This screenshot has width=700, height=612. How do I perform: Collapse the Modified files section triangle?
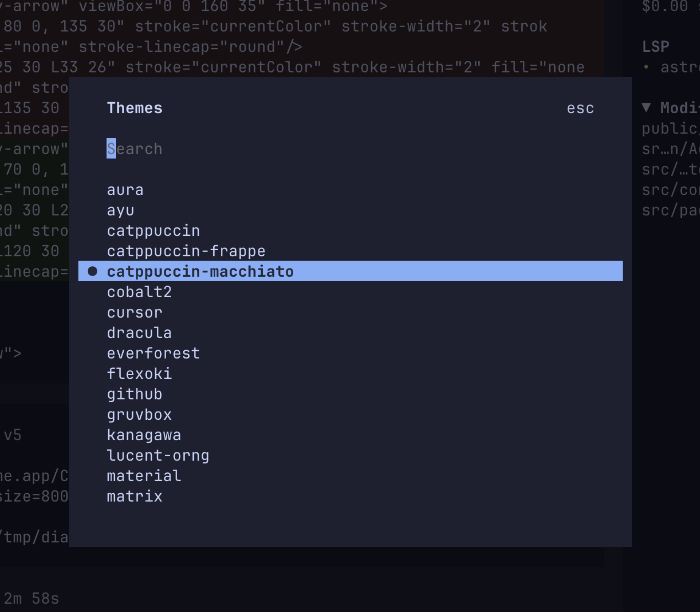coord(646,108)
